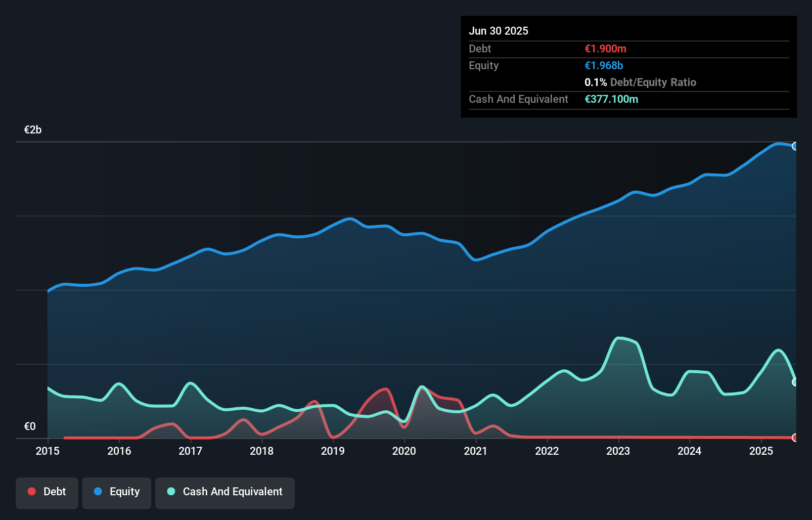Click the Cash endpoint marker on chart edge
This screenshot has width=812, height=520.
pos(796,381)
